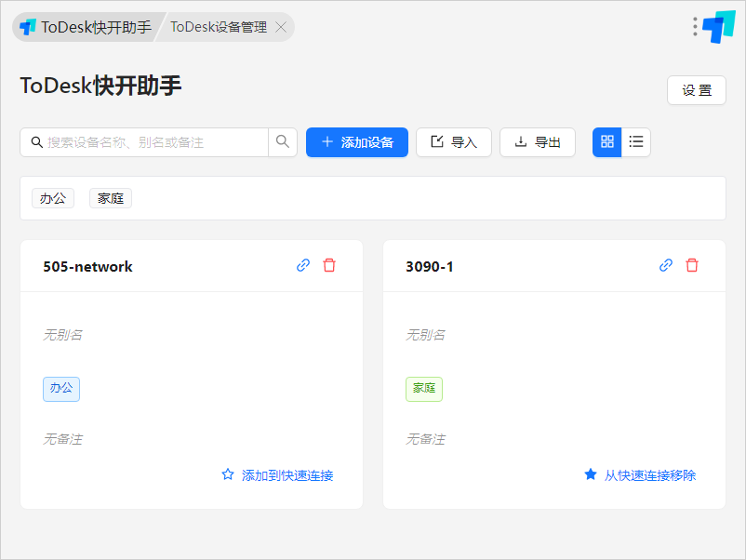Screen dimensions: 746x560
Task: Click the ToDesk快开助手 page heading
Action: pyautogui.click(x=100, y=86)
